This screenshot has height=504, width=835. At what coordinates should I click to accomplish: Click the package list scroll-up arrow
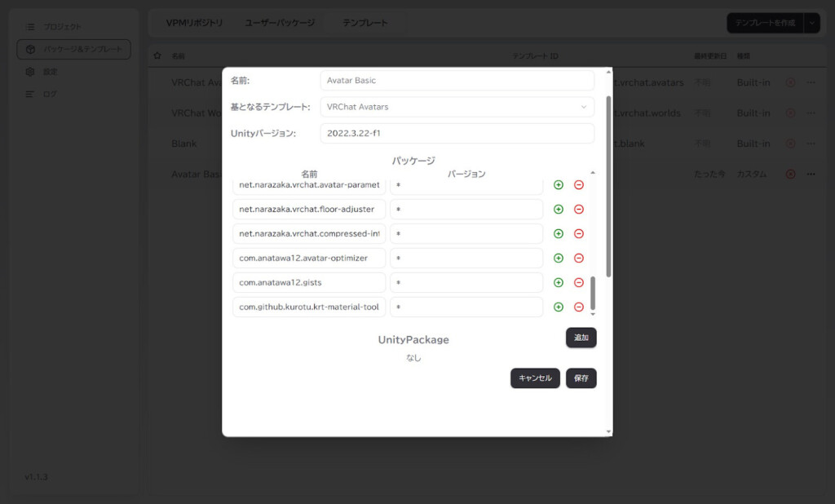pyautogui.click(x=593, y=173)
